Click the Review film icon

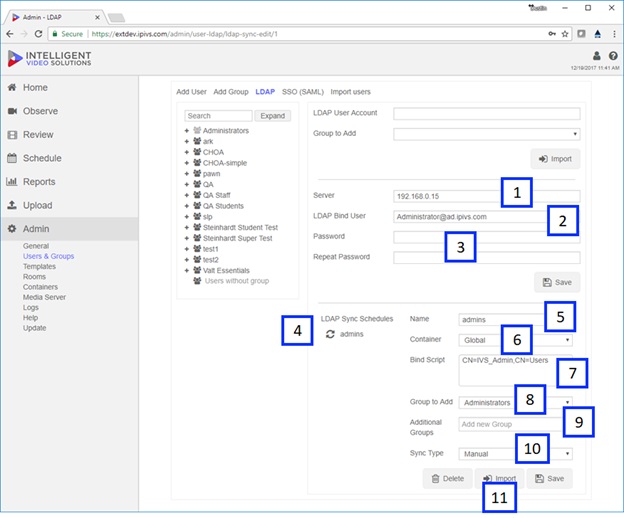point(12,135)
